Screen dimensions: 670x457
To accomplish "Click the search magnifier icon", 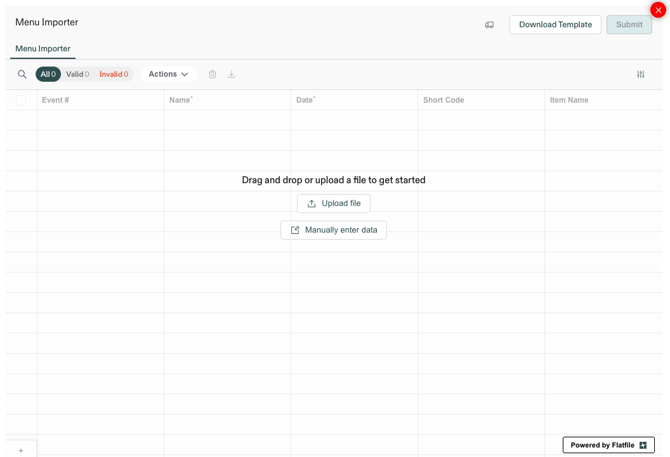I will tap(22, 74).
